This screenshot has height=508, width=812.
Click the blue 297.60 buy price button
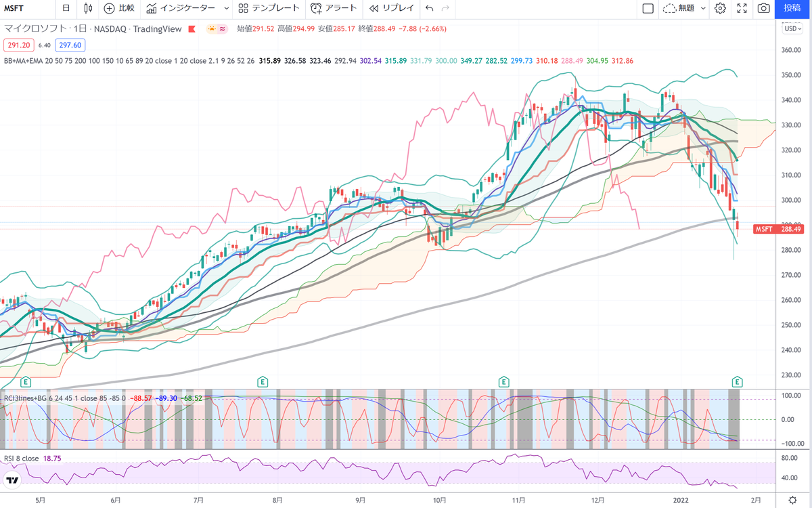pos(70,45)
